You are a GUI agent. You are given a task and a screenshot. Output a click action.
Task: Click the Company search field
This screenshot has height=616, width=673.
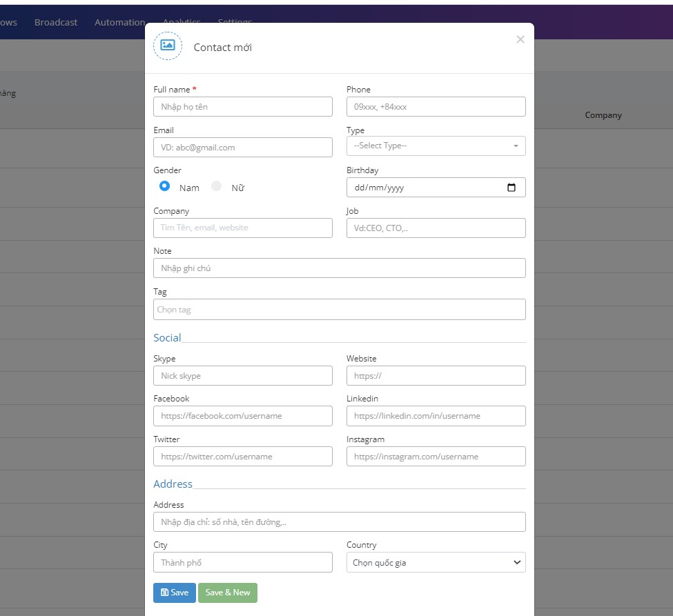[242, 228]
